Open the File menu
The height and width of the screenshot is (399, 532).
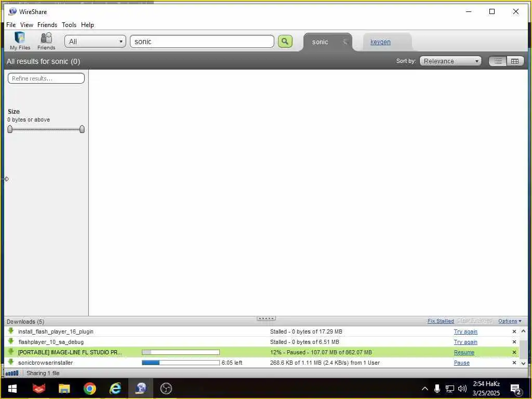(x=11, y=25)
